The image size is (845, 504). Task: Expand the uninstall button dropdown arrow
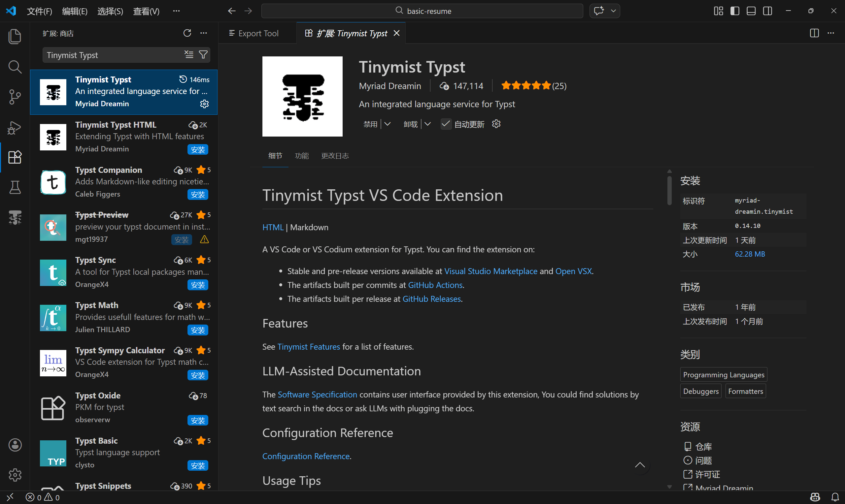coord(427,124)
